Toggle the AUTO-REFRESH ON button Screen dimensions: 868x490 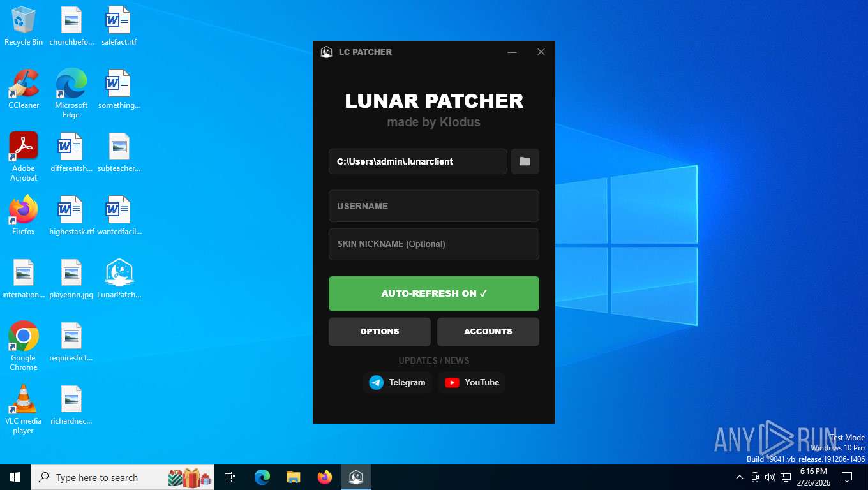coord(434,293)
